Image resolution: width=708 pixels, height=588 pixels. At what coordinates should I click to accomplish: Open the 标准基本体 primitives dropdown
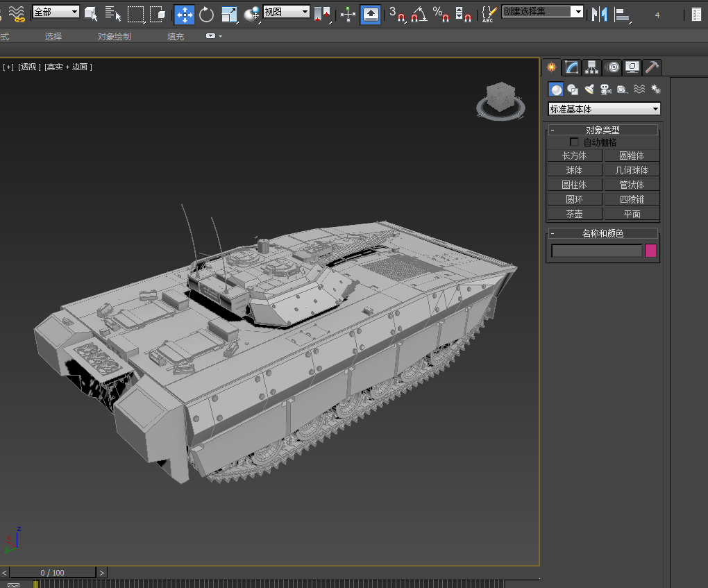[602, 109]
